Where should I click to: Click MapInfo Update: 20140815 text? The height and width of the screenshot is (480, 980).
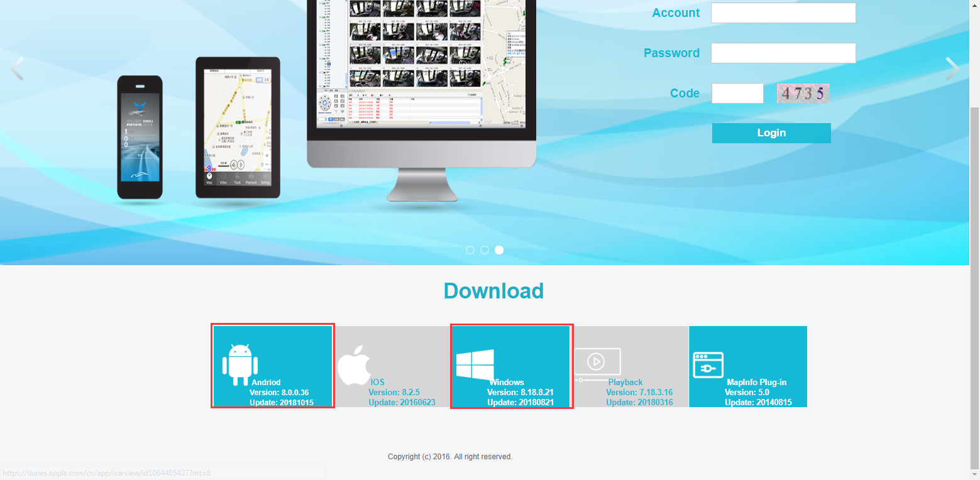[758, 402]
